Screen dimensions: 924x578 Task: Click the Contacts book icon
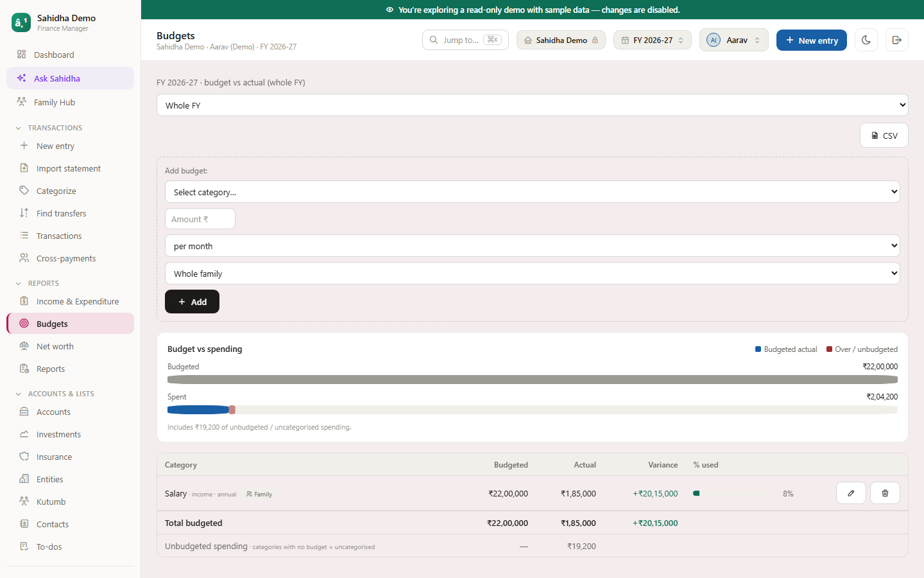[24, 524]
